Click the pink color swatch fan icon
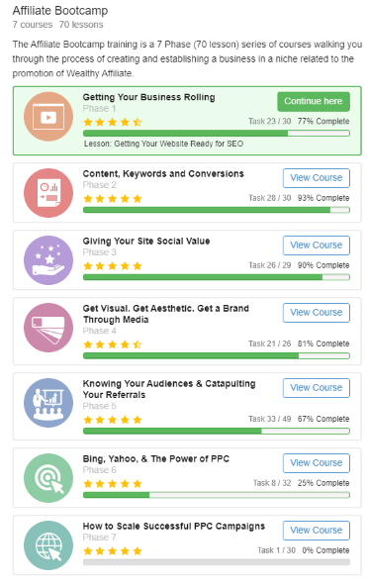Image resolution: width=368 pixels, height=588 pixels. pos(48,328)
